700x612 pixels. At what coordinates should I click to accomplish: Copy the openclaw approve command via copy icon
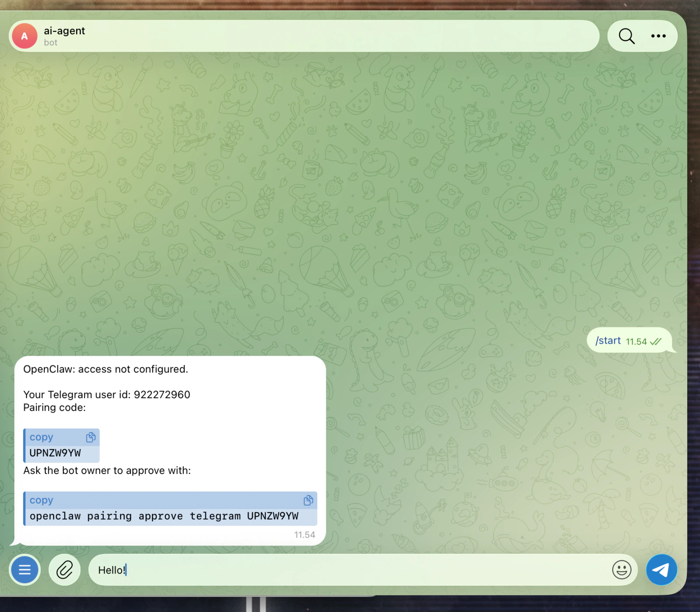tap(308, 500)
